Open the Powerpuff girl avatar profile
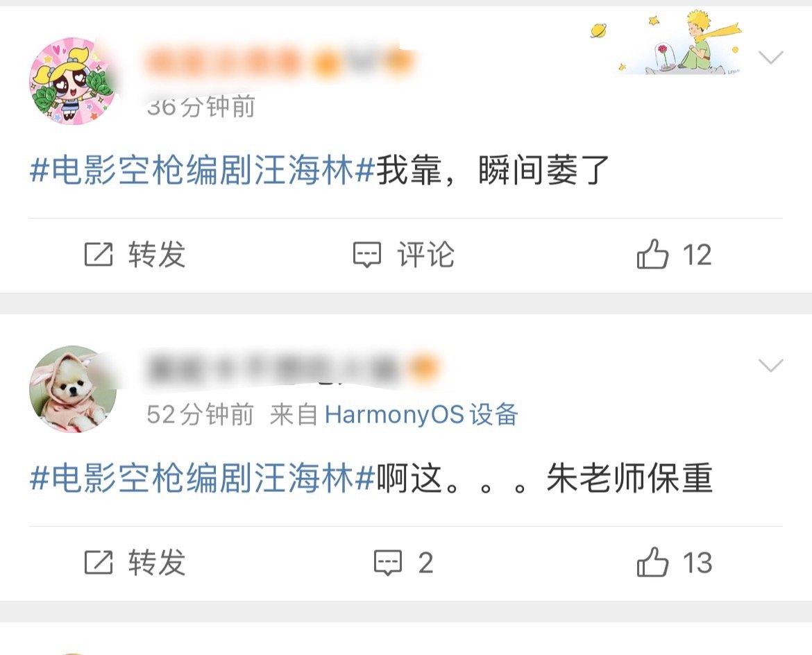812x655 pixels. (72, 80)
